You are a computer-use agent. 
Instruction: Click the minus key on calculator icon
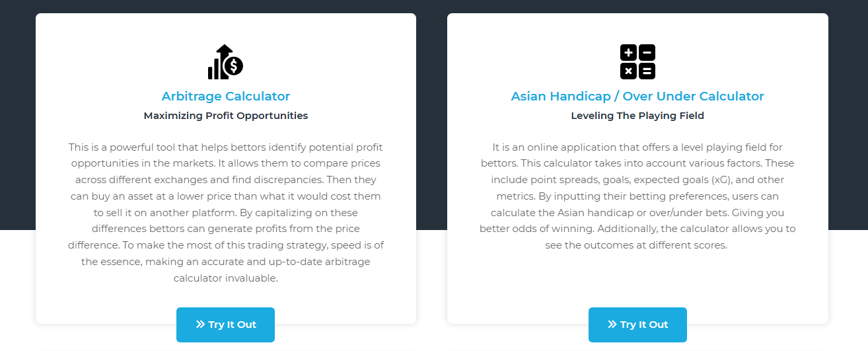(647, 53)
